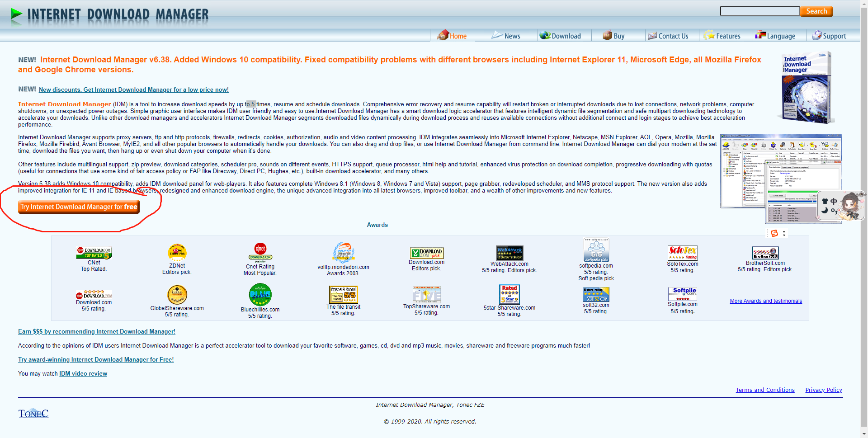Click the orange Search button
This screenshot has width=868, height=438.
816,11
